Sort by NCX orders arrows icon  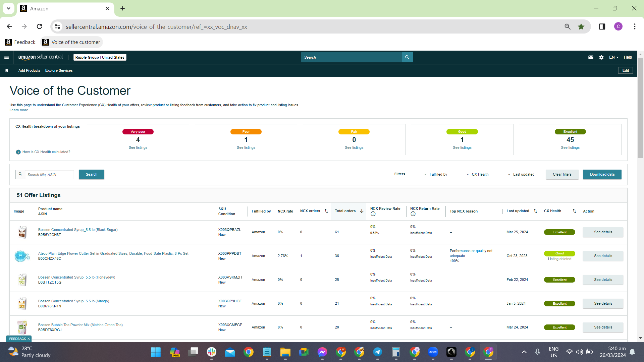(326, 211)
